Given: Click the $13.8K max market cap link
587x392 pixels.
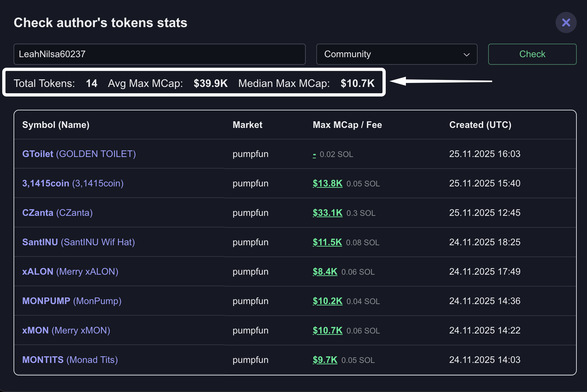Looking at the screenshot, I should click(327, 183).
